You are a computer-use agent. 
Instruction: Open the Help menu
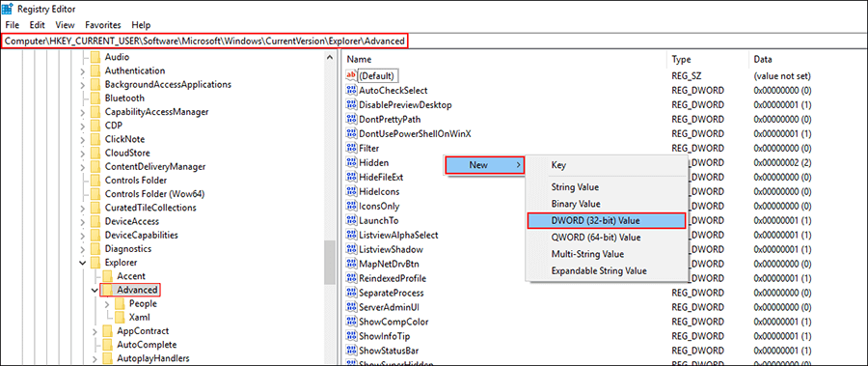click(x=141, y=25)
